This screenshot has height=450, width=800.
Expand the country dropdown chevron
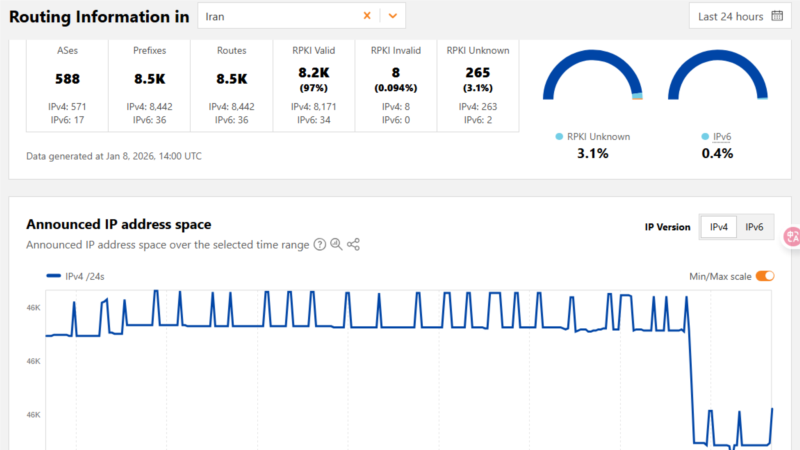point(393,16)
